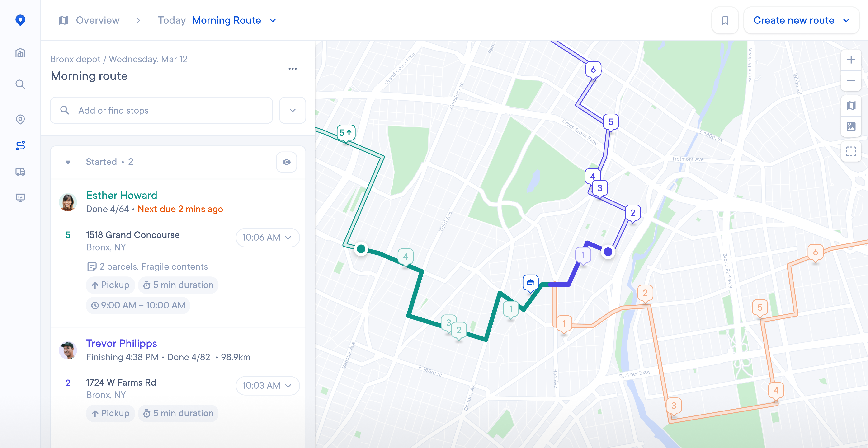Image resolution: width=868 pixels, height=448 pixels.
Task: Click the 2 parcels. Fragile contents note
Action: click(x=147, y=267)
